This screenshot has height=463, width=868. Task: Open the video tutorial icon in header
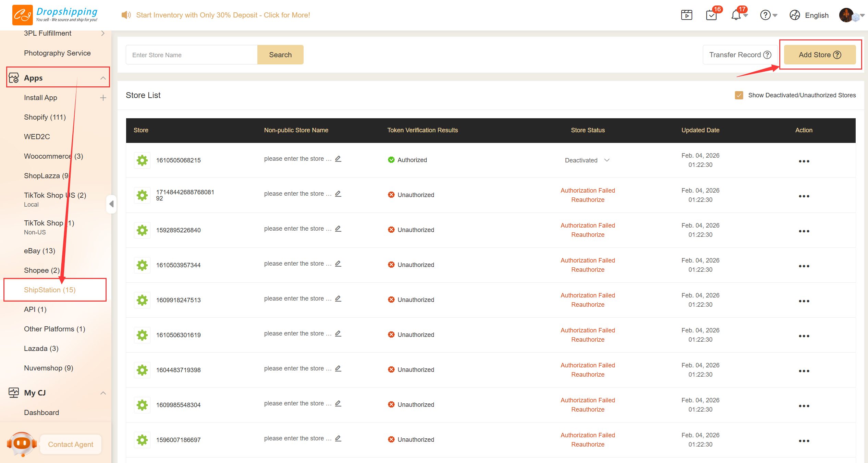[687, 15]
